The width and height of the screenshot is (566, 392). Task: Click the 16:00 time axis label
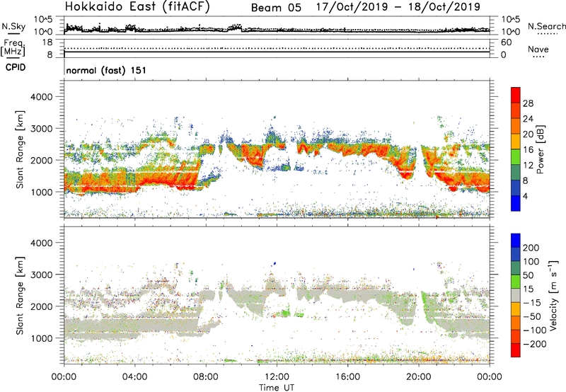(x=347, y=377)
